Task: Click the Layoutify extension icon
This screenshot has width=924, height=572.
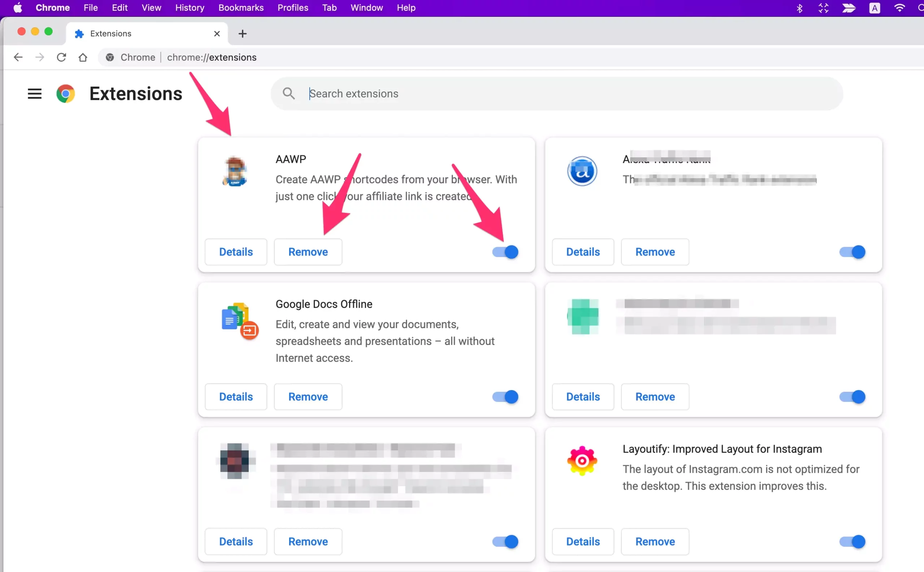Action: (582, 461)
